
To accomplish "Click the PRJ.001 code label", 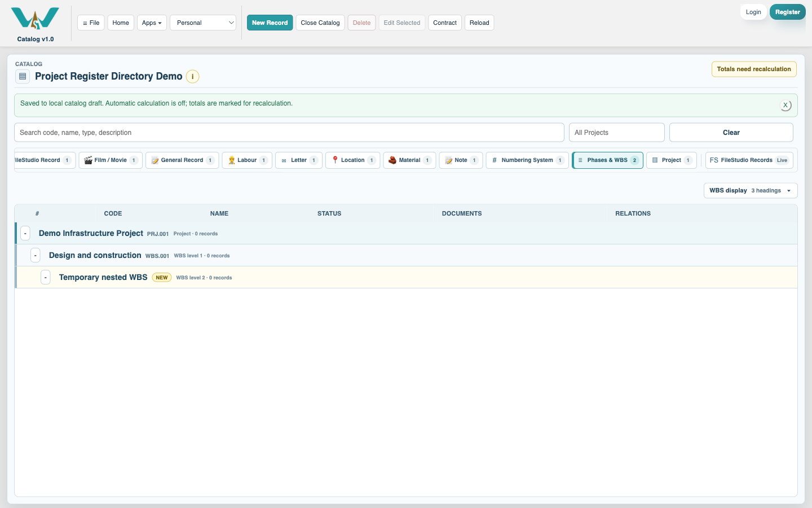I will [x=158, y=234].
